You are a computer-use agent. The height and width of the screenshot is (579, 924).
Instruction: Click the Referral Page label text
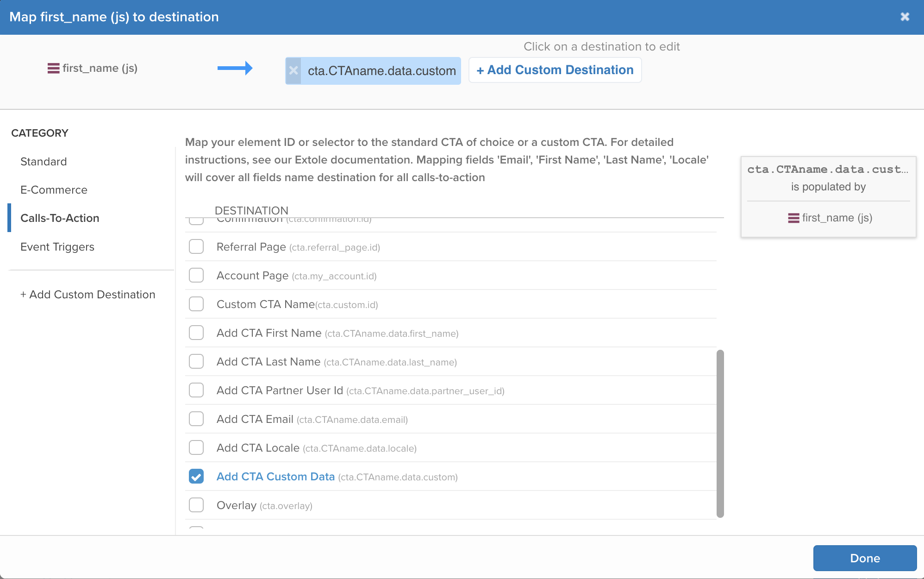[251, 247]
